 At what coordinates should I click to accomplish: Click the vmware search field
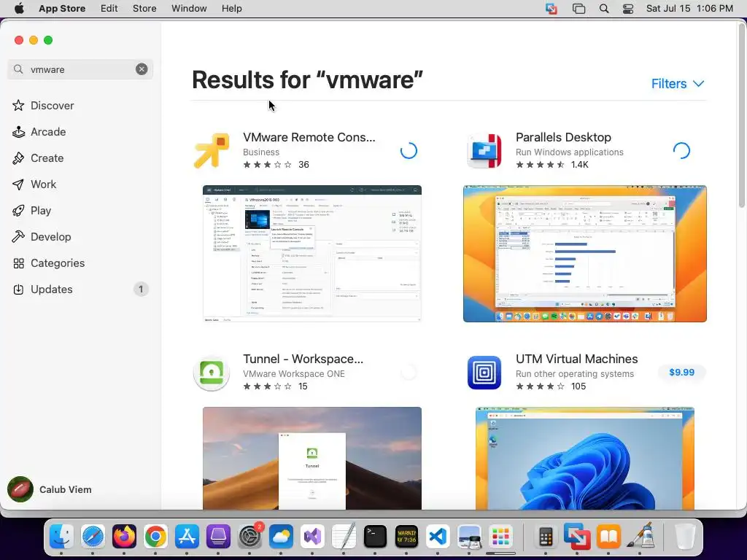coord(80,69)
